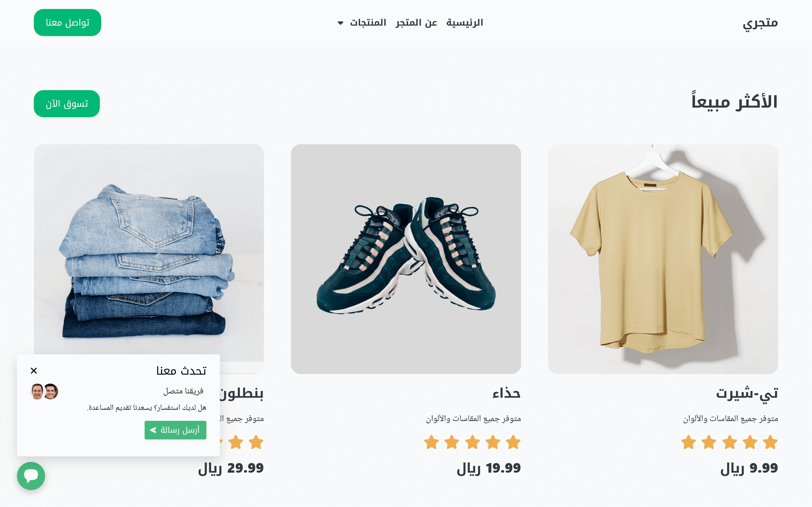Click the first star under حذاء

pos(513,442)
